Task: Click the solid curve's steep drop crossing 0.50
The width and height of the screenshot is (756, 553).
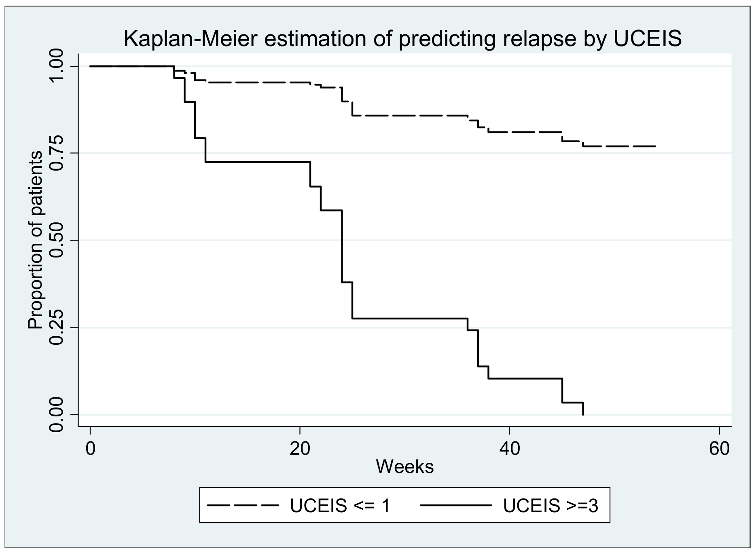Action: pos(342,241)
